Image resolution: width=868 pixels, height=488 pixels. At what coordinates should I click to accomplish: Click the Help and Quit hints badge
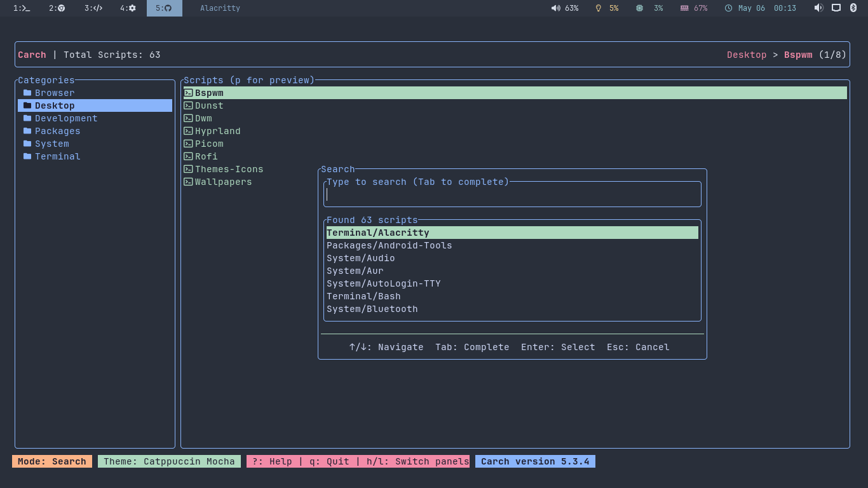click(x=358, y=461)
